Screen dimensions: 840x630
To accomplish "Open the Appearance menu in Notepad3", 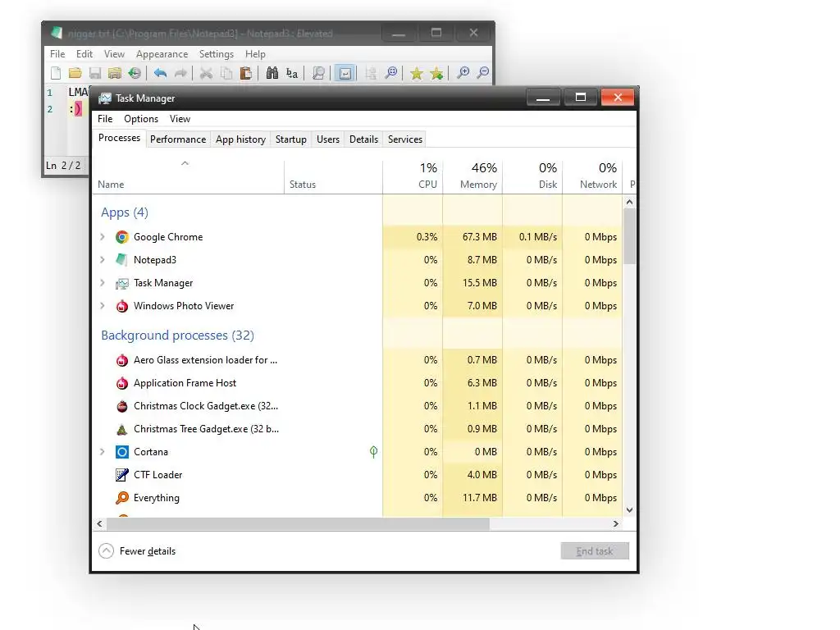I will tap(162, 54).
